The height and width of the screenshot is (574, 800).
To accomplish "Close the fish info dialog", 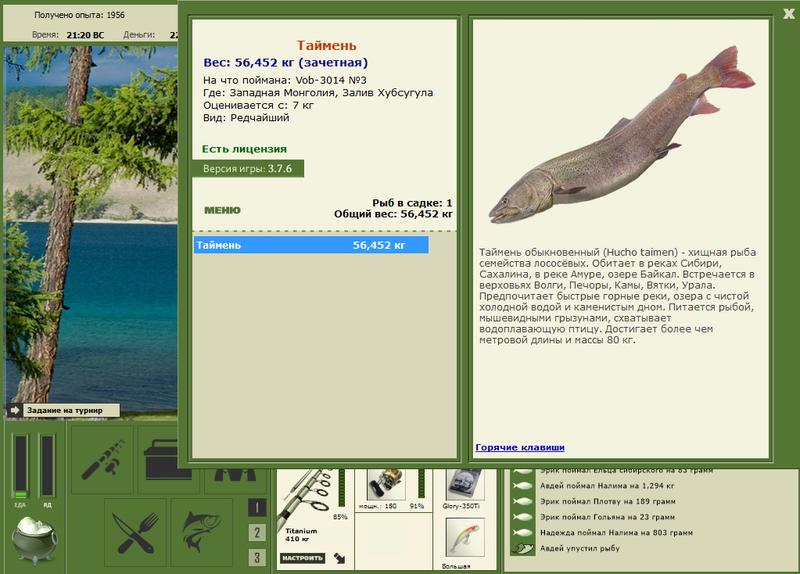I will (x=789, y=14).
